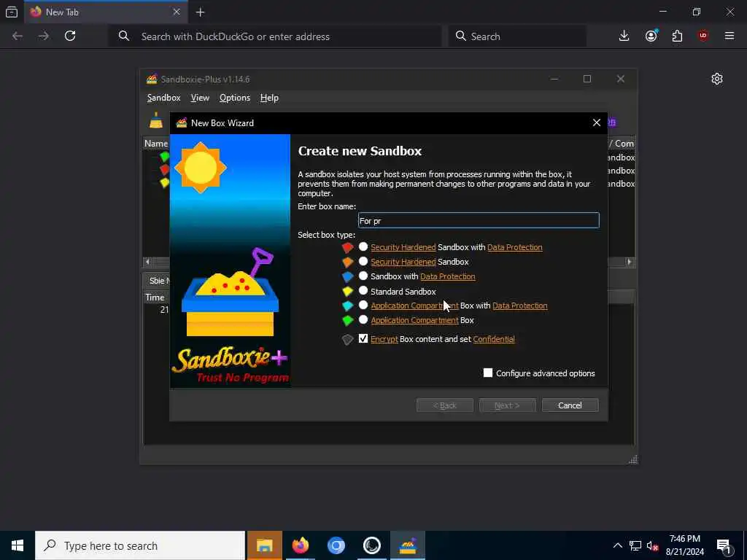The width and height of the screenshot is (747, 560).
Task: Open Firefox from the taskbar
Action: (x=300, y=545)
